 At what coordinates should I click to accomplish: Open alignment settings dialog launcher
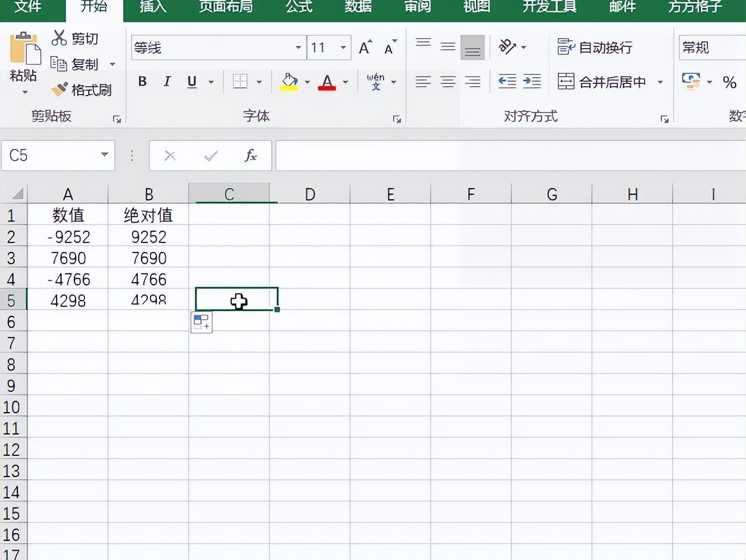tap(664, 119)
